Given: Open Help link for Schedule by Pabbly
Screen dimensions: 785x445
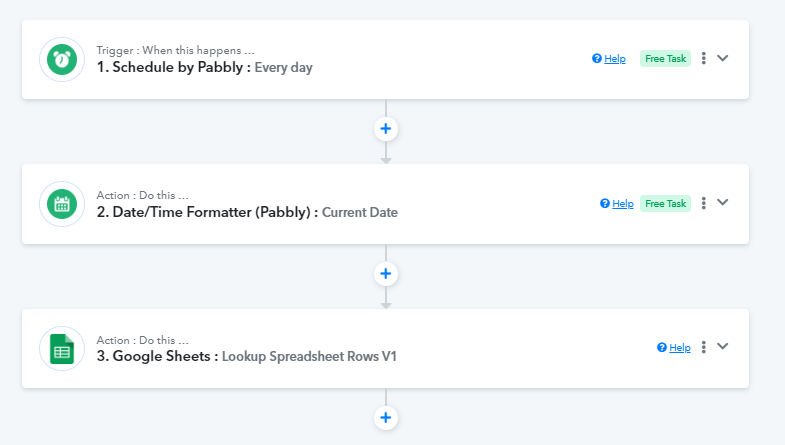Looking at the screenshot, I should click(609, 59).
